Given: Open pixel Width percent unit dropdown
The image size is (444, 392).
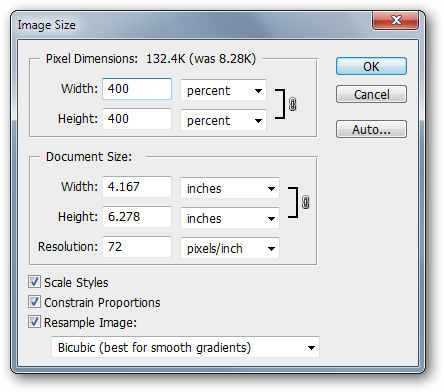Looking at the screenshot, I should (223, 90).
